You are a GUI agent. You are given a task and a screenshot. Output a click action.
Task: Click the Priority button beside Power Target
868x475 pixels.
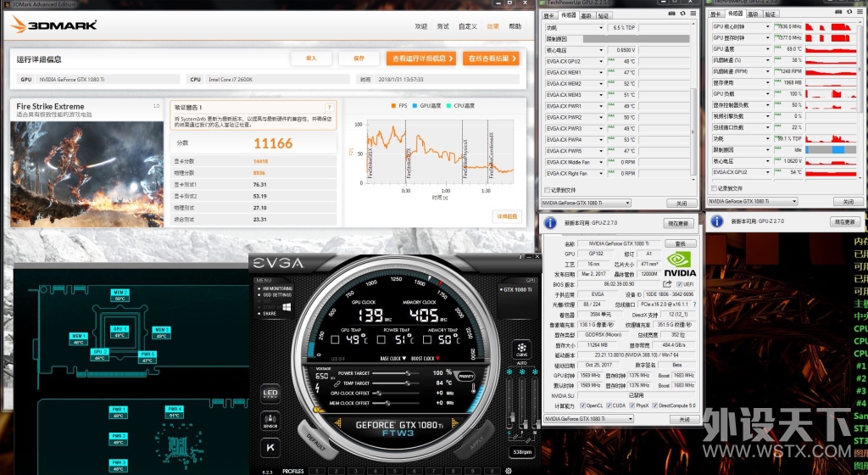pos(465,376)
